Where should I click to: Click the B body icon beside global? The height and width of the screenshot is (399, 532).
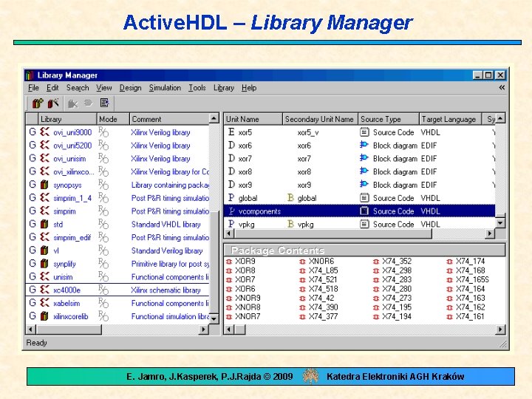click(290, 197)
